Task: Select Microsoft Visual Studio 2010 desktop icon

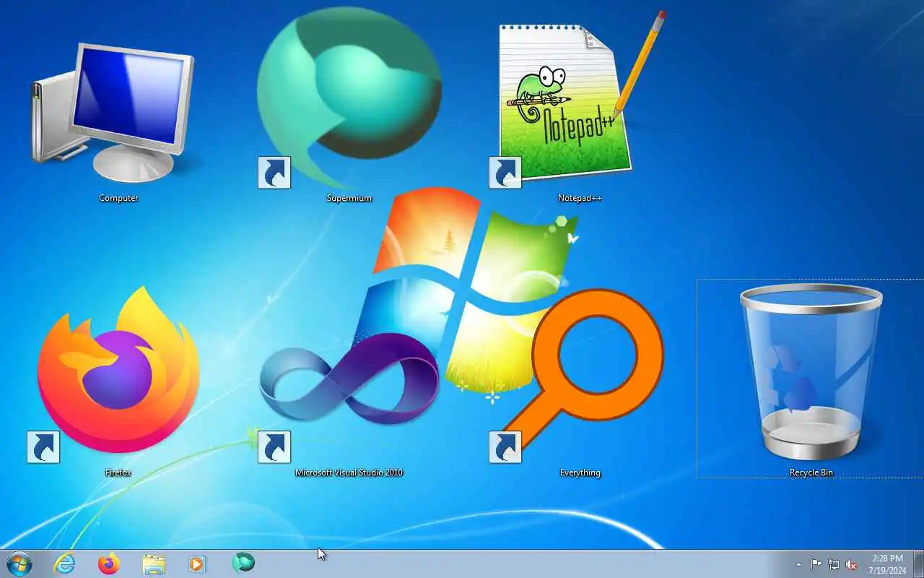Action: 349,397
